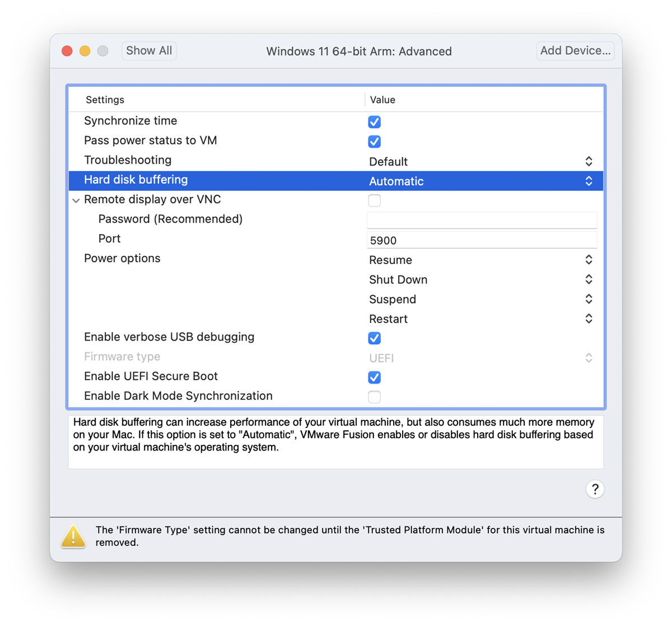Screen dimensions: 672x628
Task: Click the VNC Password input field
Action: [x=482, y=220]
